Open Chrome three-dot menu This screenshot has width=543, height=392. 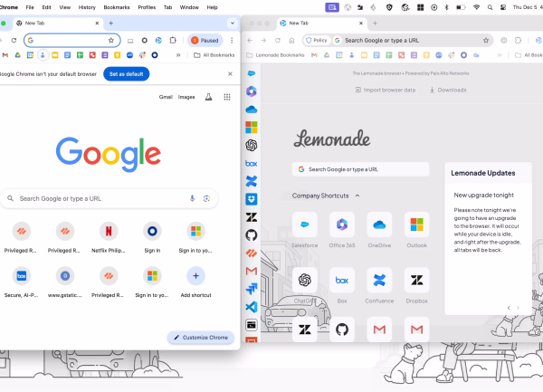tap(232, 41)
